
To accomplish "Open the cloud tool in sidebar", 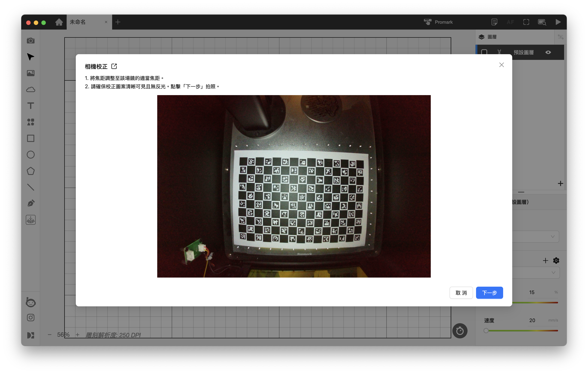I will click(30, 89).
